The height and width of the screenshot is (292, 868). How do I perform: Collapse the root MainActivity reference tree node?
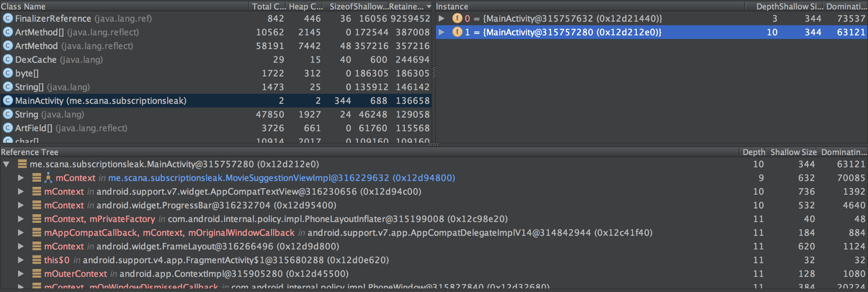click(6, 164)
